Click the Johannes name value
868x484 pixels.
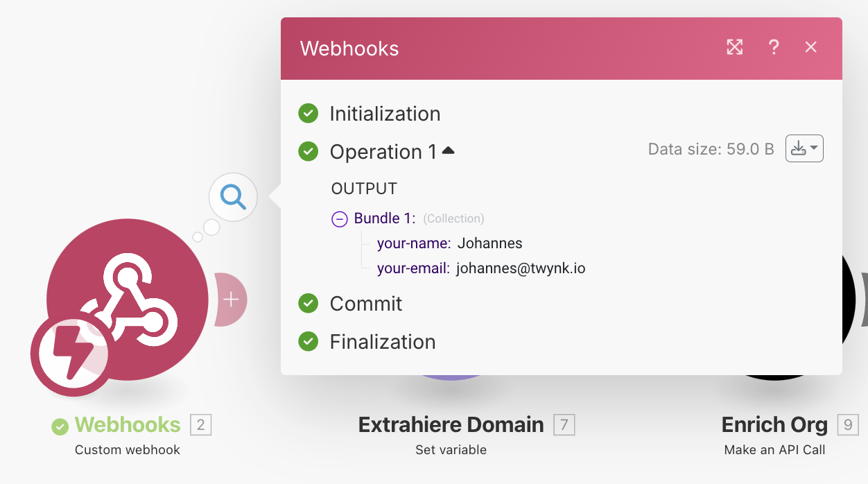point(489,243)
